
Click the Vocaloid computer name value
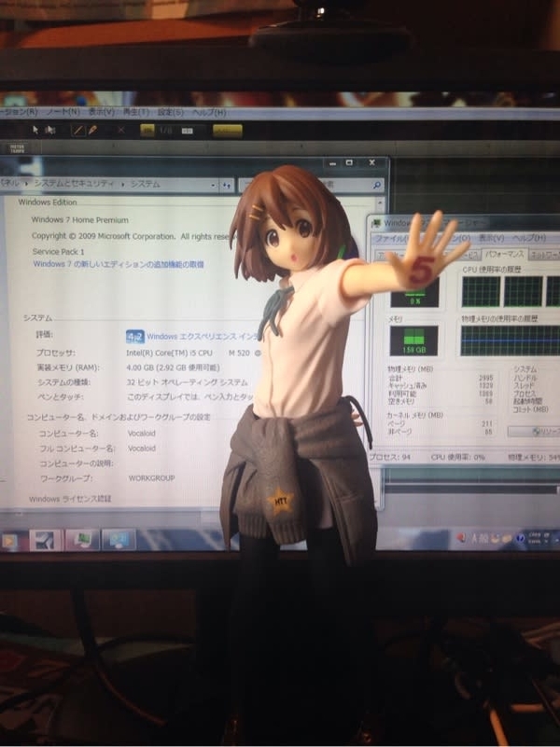tap(142, 433)
